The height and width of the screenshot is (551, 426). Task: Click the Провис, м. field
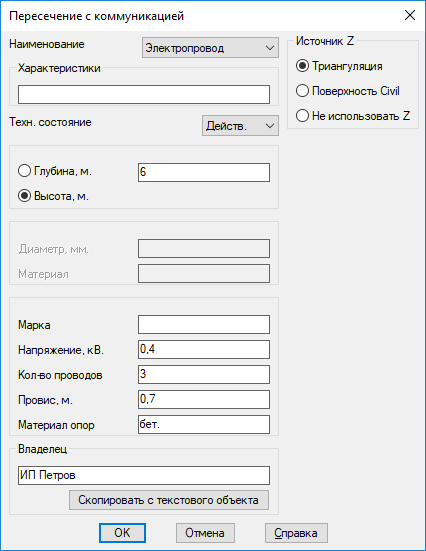coord(204,399)
